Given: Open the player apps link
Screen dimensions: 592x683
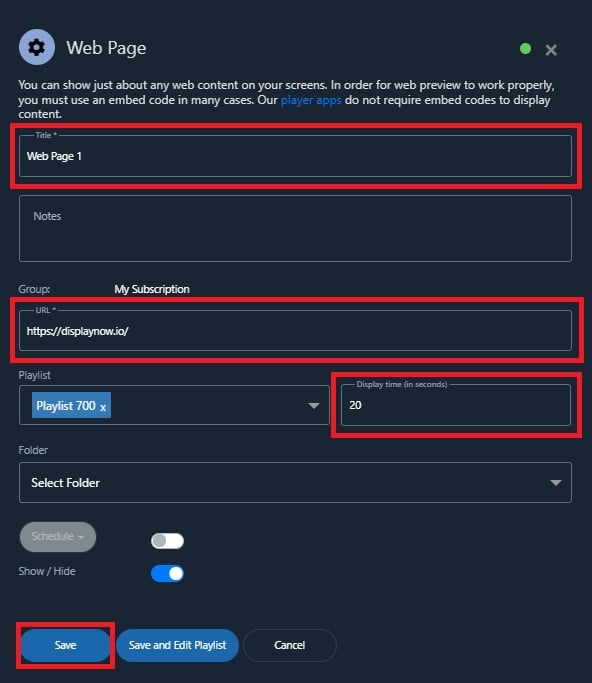Looking at the screenshot, I should coord(311,100).
